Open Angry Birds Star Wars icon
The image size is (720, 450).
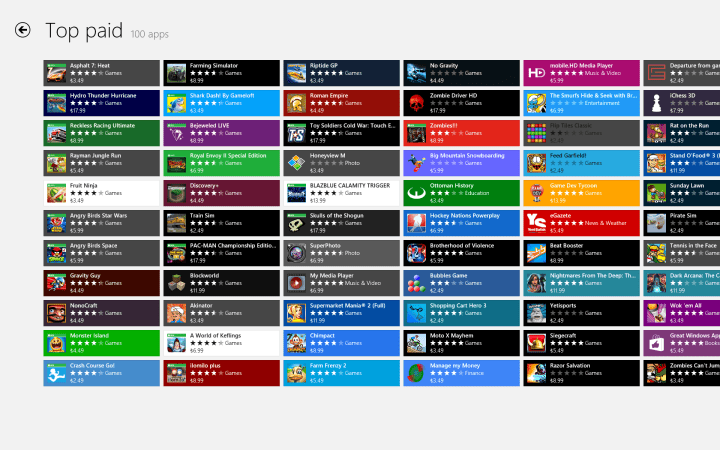click(56, 223)
